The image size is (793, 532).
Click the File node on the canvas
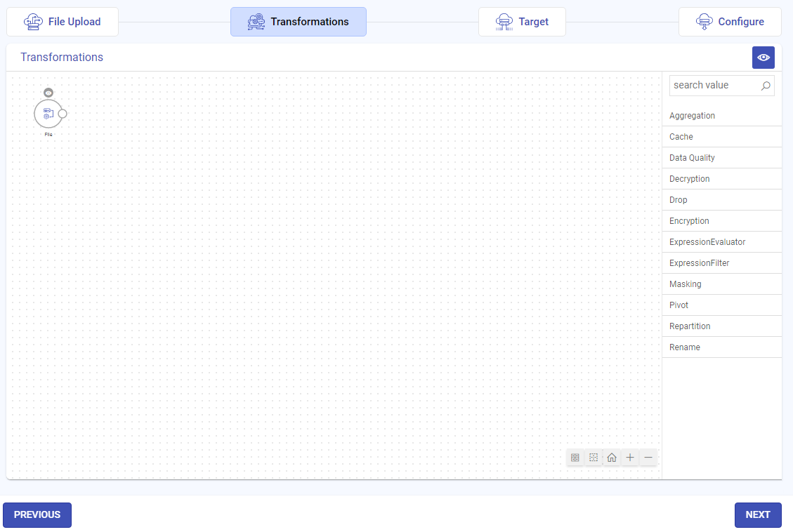(48, 114)
